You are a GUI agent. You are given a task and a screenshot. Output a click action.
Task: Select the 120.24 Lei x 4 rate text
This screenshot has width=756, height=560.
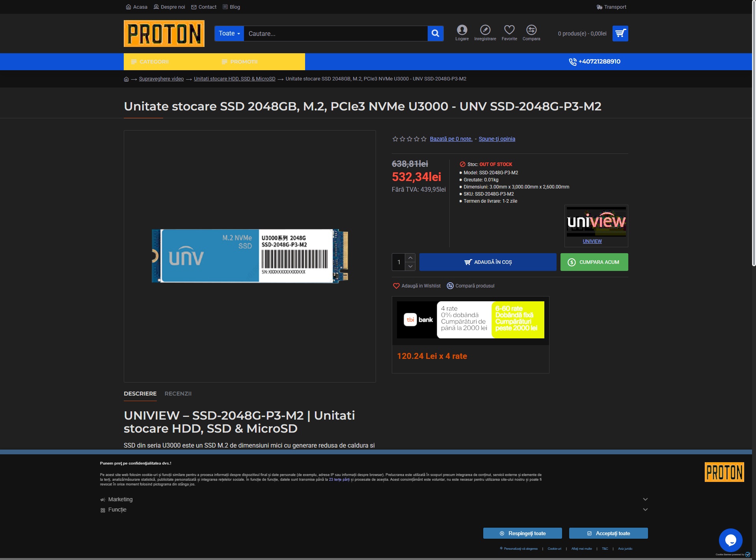(x=432, y=356)
